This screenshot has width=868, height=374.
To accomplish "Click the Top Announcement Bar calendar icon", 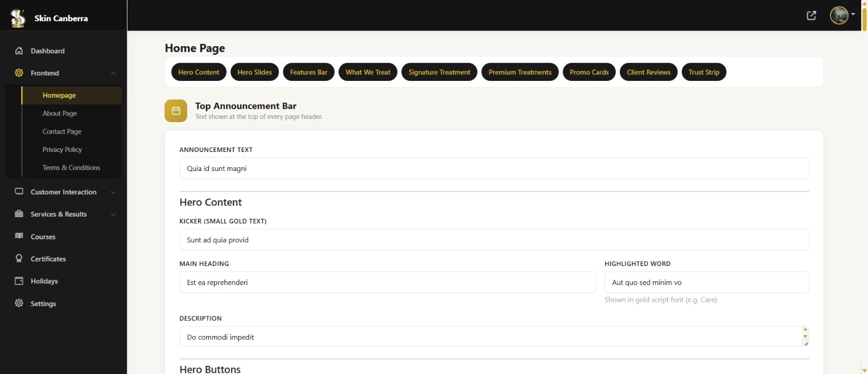I will click(176, 111).
